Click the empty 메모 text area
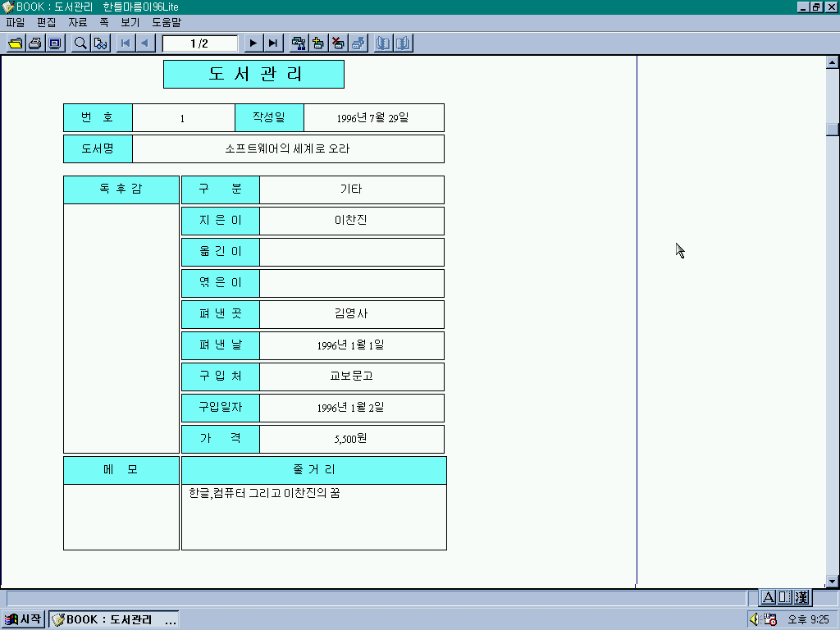The width and height of the screenshot is (840, 630). tap(121, 517)
